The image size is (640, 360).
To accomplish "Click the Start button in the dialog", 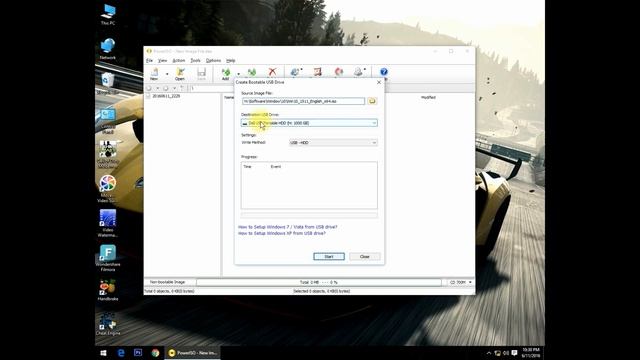I will pos(329,256).
